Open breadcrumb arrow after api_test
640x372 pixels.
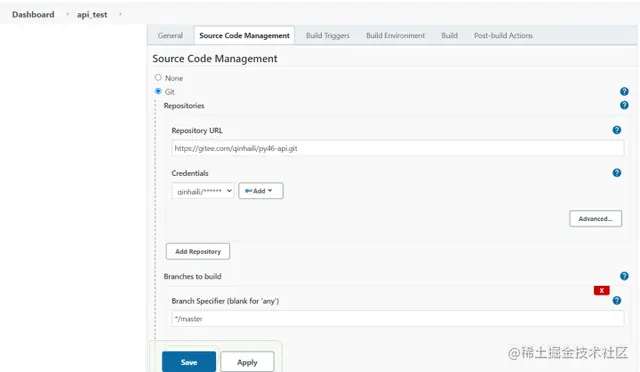pos(120,14)
